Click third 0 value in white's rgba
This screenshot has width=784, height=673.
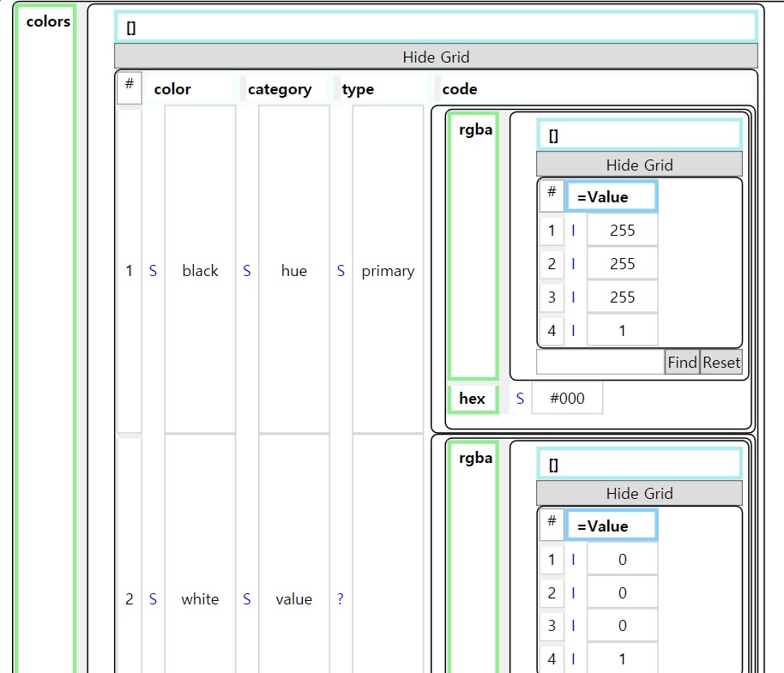(x=622, y=626)
